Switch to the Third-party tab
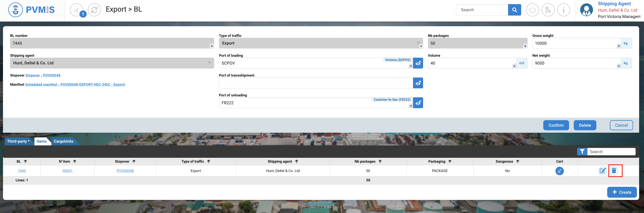 click(18, 141)
